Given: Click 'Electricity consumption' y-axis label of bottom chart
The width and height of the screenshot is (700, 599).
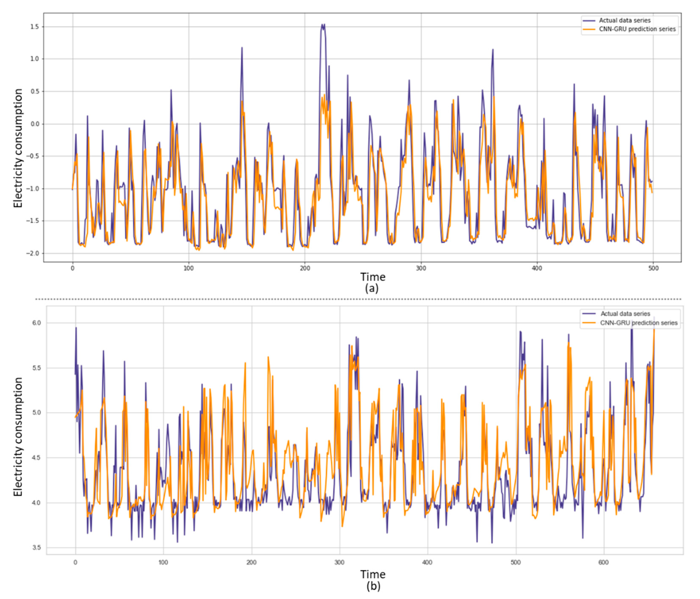Looking at the screenshot, I should click(x=18, y=437).
